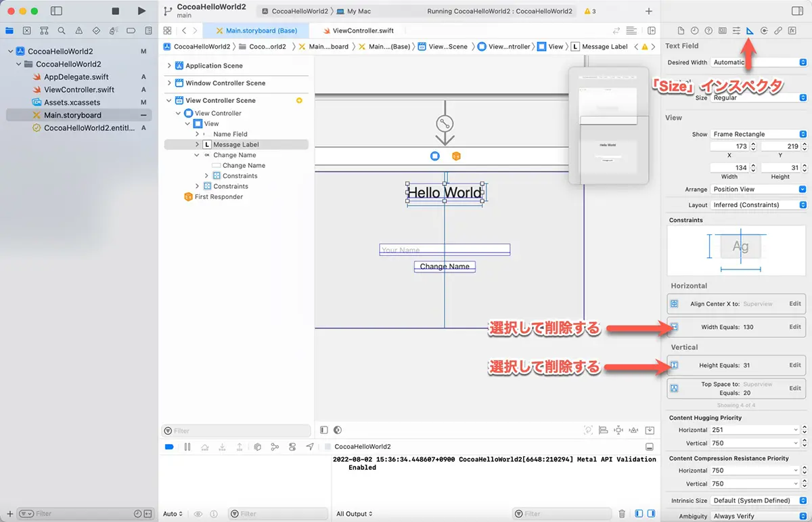Image resolution: width=812 pixels, height=522 pixels.
Task: Open Debug Memory Graph
Action: 275,447
